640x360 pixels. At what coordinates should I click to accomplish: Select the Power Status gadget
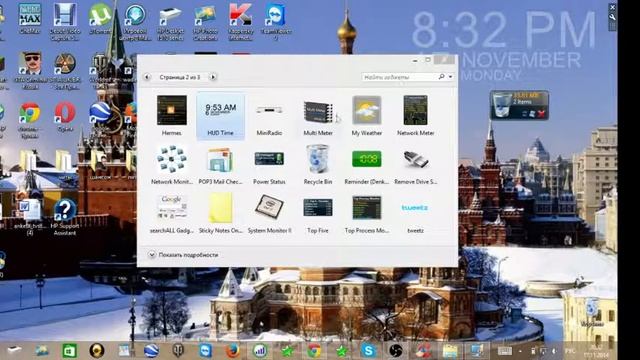[x=269, y=165]
